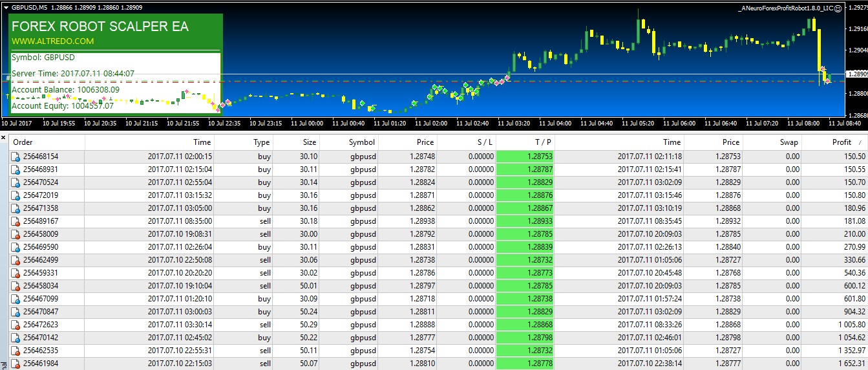
Task: Select the trade icon for order 256470524
Action: [x=16, y=182]
